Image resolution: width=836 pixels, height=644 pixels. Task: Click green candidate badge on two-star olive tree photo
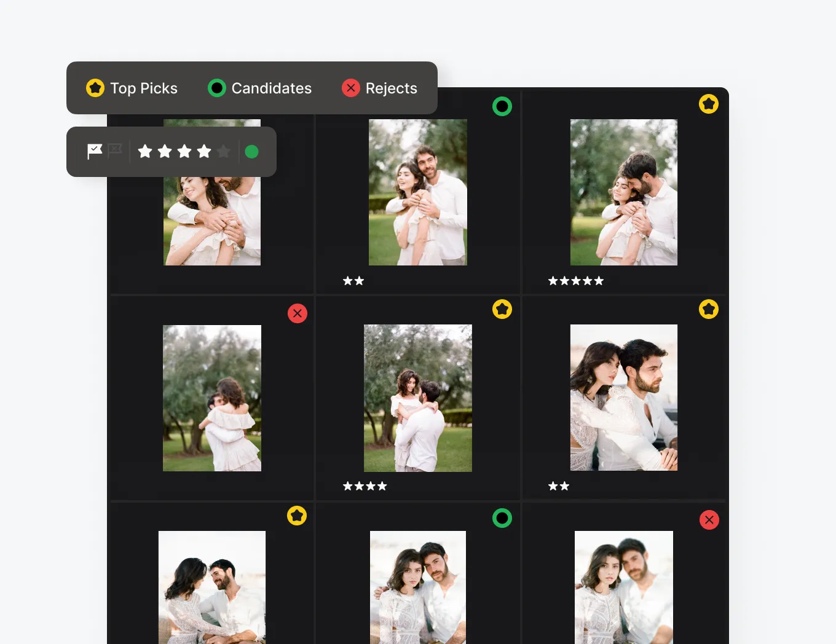click(x=502, y=106)
